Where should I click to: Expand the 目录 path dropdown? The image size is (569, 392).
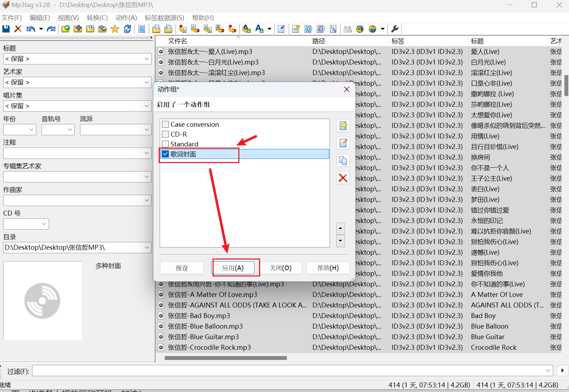147,248
